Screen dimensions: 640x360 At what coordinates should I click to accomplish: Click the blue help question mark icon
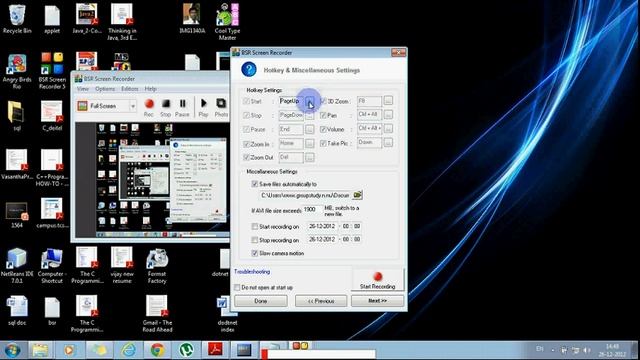(249, 69)
